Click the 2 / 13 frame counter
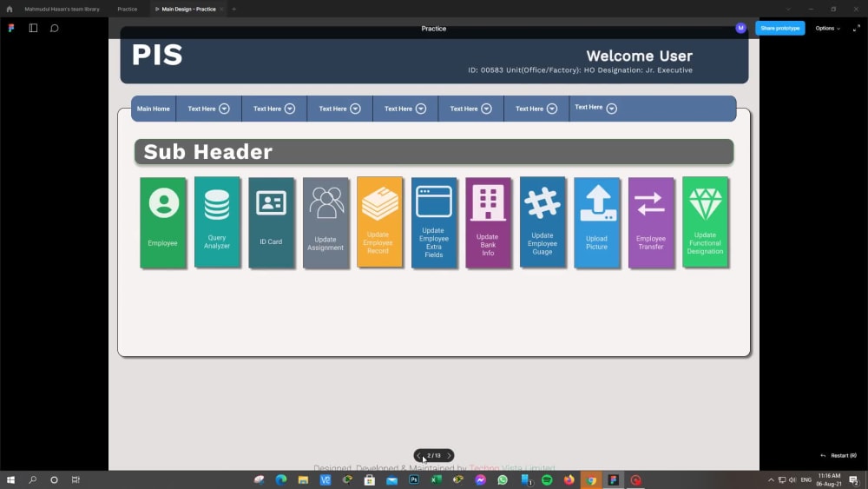The width and height of the screenshot is (868, 489). pos(434,456)
